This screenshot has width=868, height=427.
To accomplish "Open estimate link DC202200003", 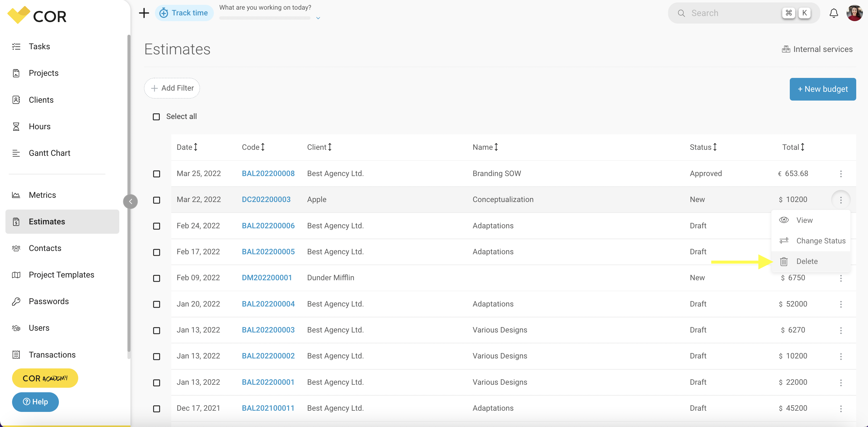I will point(266,200).
